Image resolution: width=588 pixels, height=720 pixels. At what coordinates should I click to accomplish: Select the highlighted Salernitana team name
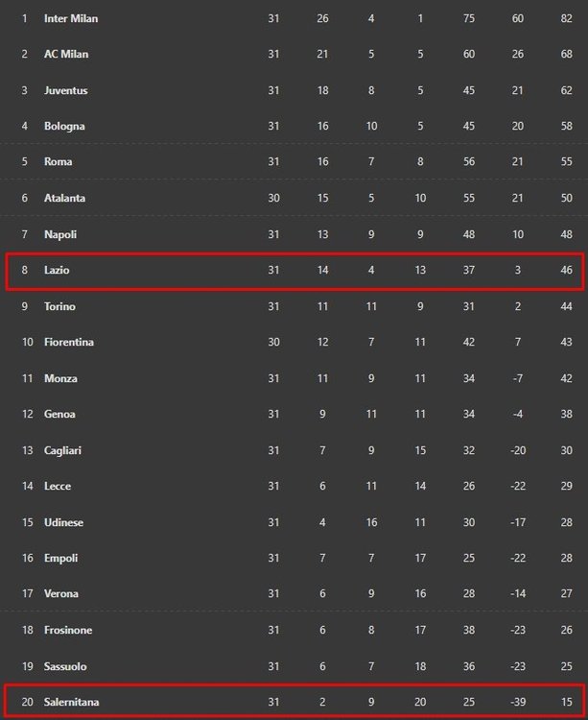[x=71, y=702]
